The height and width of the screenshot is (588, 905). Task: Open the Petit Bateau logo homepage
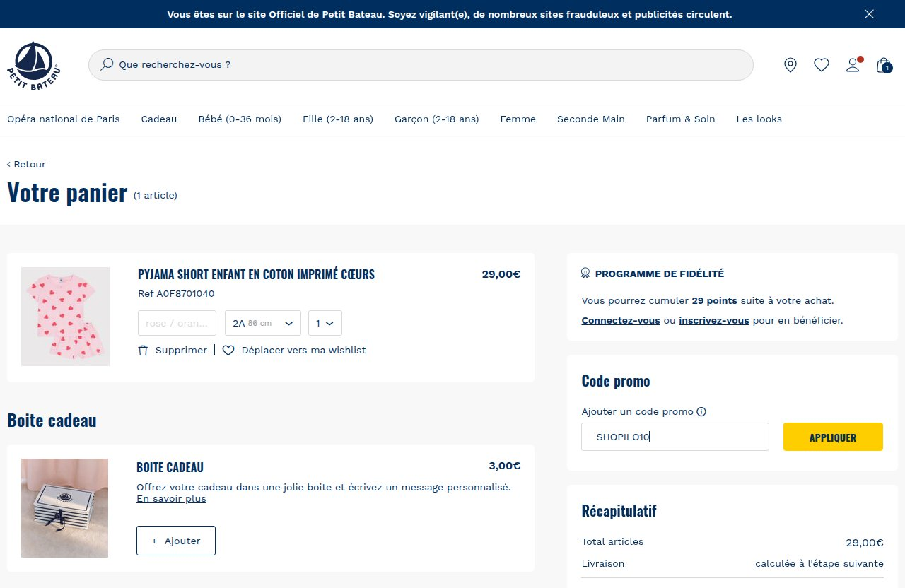[33, 66]
